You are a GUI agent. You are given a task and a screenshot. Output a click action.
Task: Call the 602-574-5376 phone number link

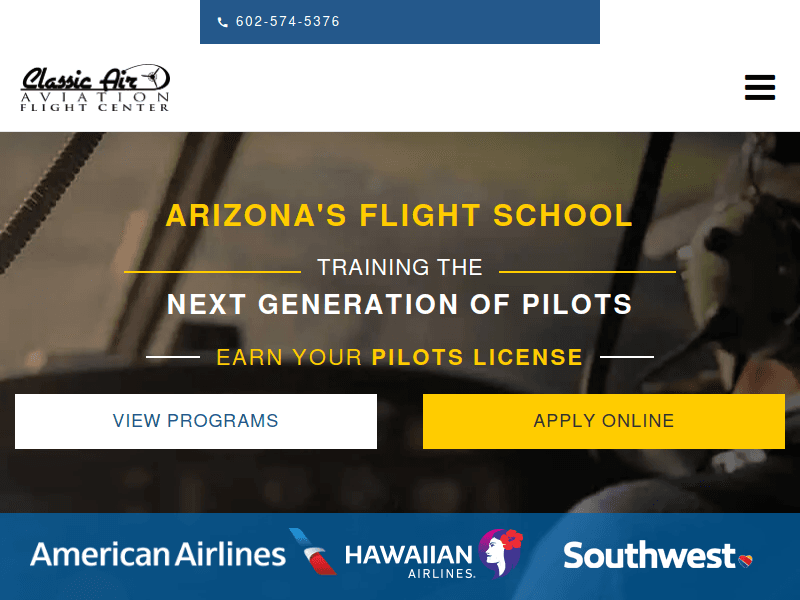tap(288, 22)
